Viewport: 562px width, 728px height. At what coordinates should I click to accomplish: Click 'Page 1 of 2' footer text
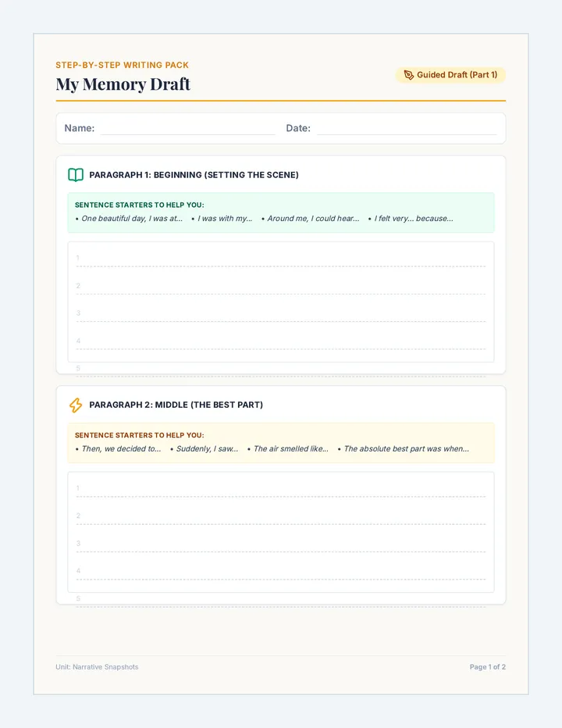pyautogui.click(x=487, y=667)
